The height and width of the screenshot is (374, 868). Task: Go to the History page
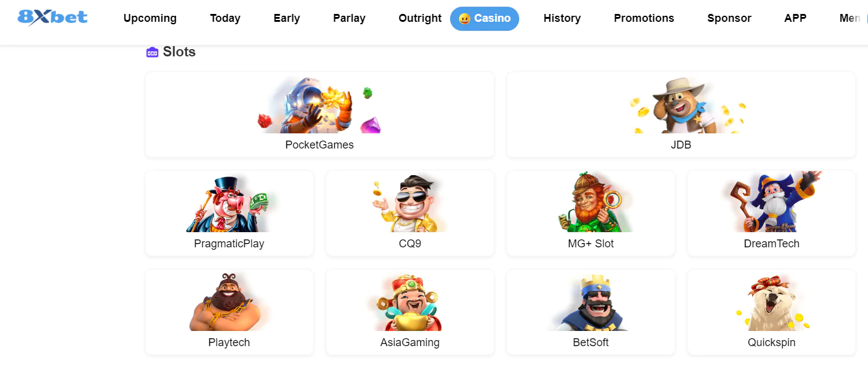[562, 18]
